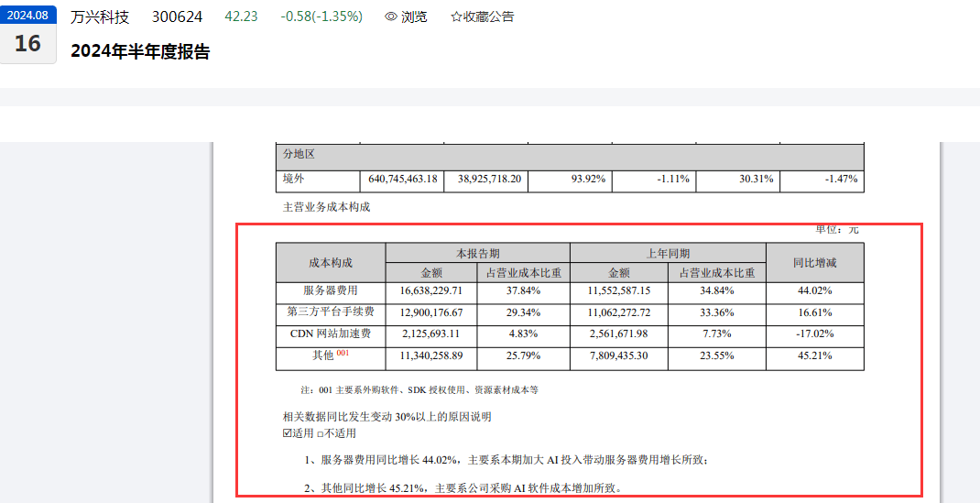Screen dimensions: 980x503
Task: Click the 收藏公告 text label
Action: (x=489, y=16)
